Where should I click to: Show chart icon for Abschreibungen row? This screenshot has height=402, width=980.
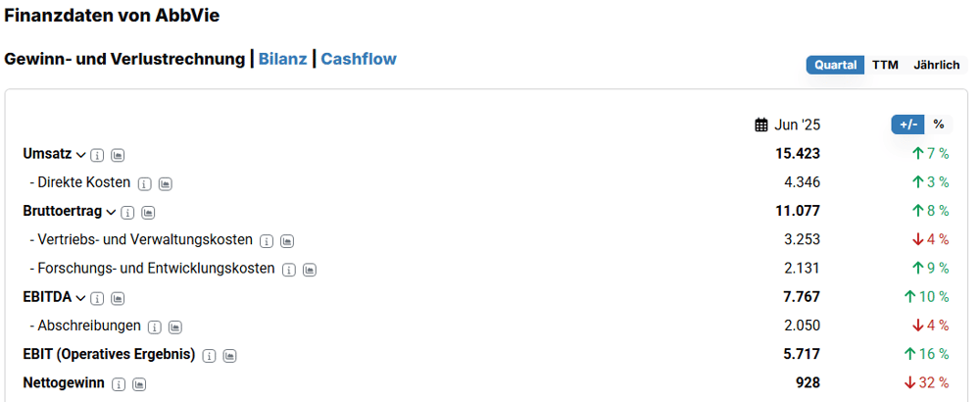pyautogui.click(x=175, y=327)
